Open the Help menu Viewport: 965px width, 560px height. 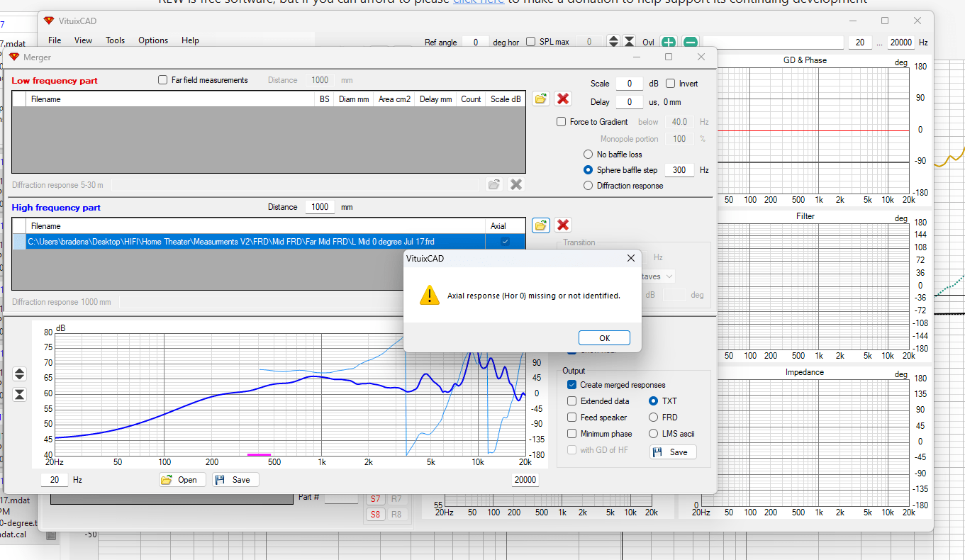(x=190, y=40)
